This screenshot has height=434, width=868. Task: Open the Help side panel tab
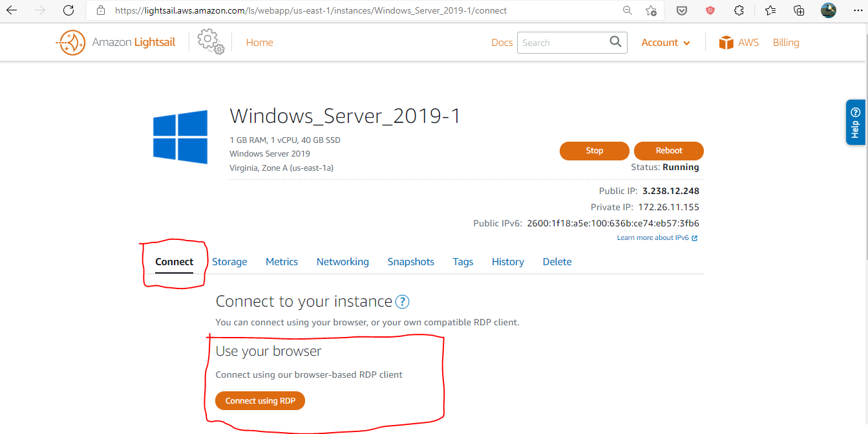pyautogui.click(x=855, y=122)
